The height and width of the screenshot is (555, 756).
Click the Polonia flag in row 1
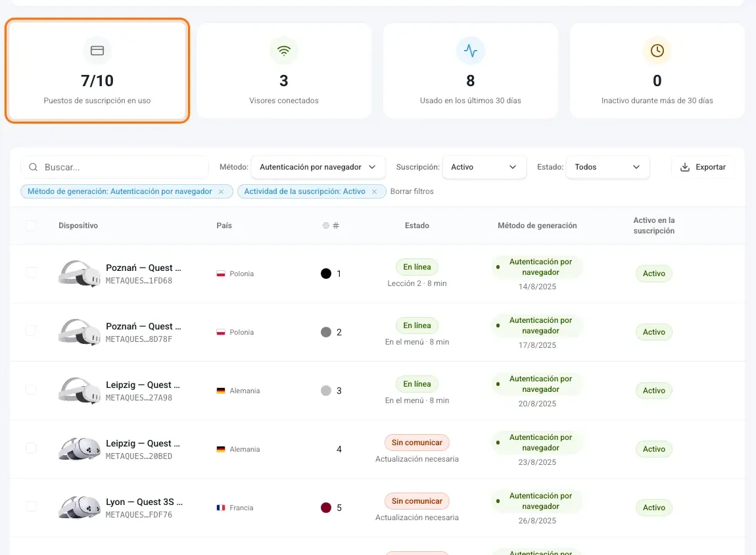click(221, 274)
